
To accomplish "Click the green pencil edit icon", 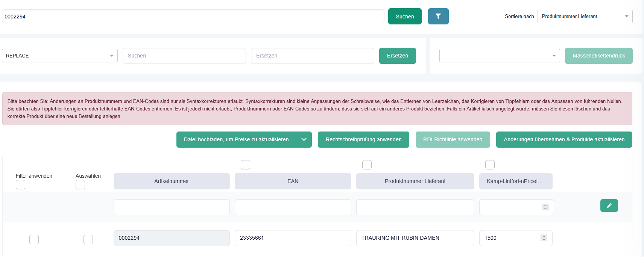I will coord(609,206).
